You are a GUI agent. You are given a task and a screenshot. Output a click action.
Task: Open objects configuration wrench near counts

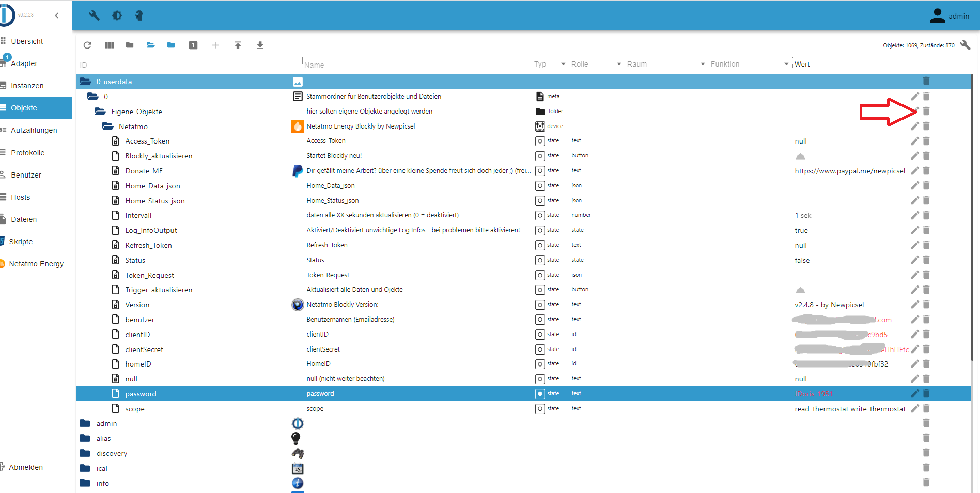click(965, 45)
